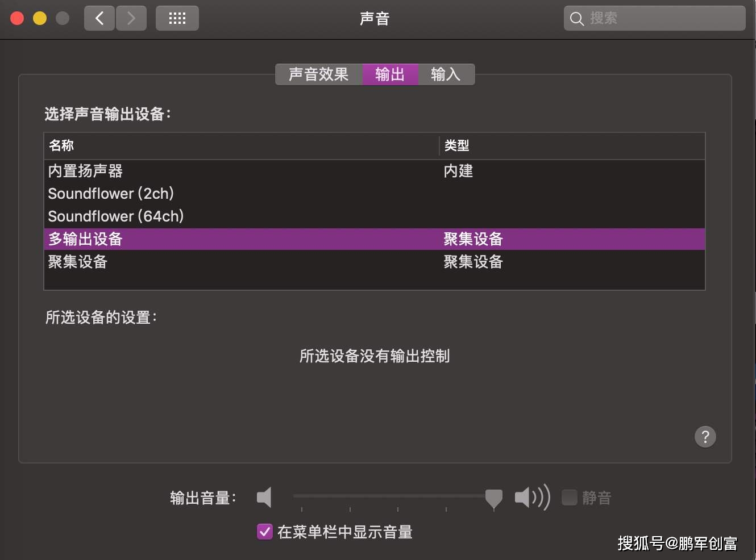Open the Show All preferences grid icon
The height and width of the screenshot is (560, 756).
pos(177,18)
